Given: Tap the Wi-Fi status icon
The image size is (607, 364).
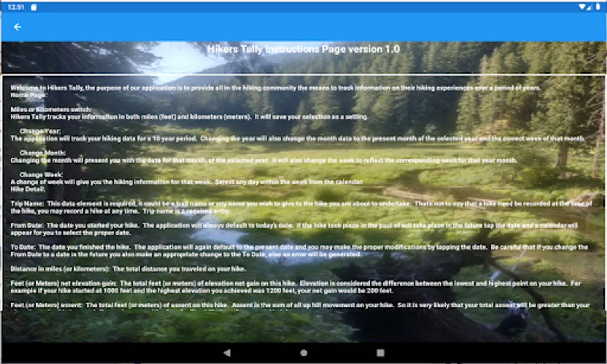Looking at the screenshot, I should tap(582, 7).
